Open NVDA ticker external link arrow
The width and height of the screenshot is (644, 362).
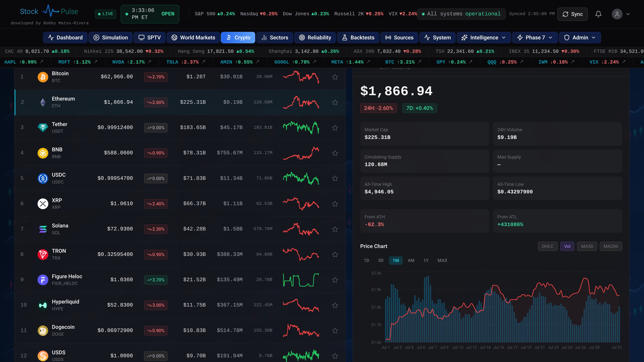[x=149, y=62]
